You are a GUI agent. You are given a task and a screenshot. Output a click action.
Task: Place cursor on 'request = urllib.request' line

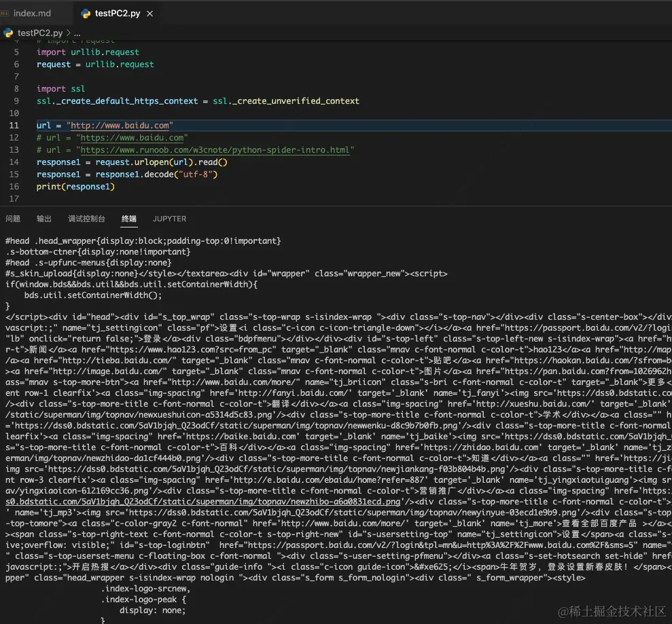point(95,65)
